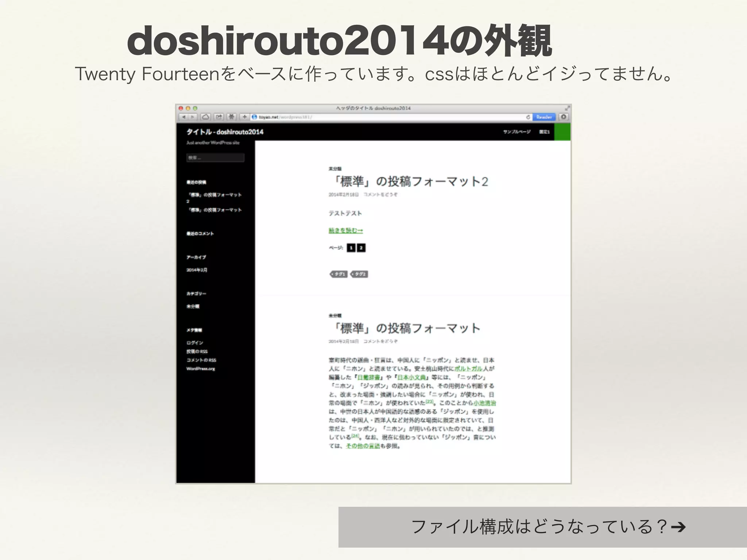Open the コメントの RSS link
This screenshot has width=747, height=560.
coord(201,360)
